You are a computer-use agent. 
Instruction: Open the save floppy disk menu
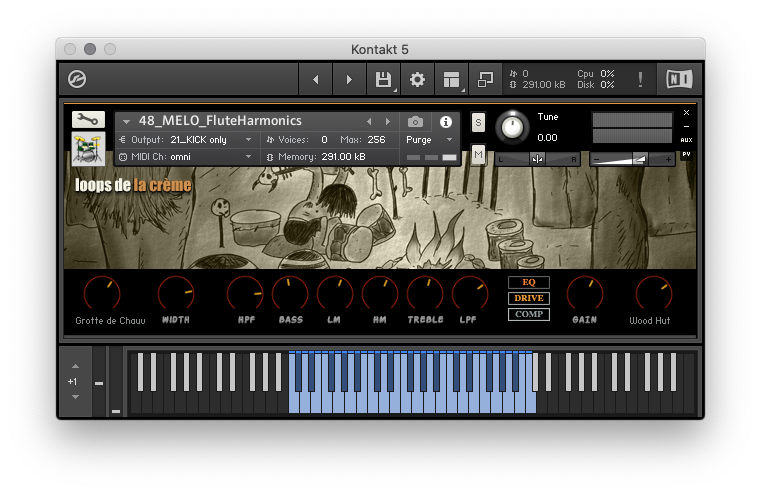pos(383,79)
